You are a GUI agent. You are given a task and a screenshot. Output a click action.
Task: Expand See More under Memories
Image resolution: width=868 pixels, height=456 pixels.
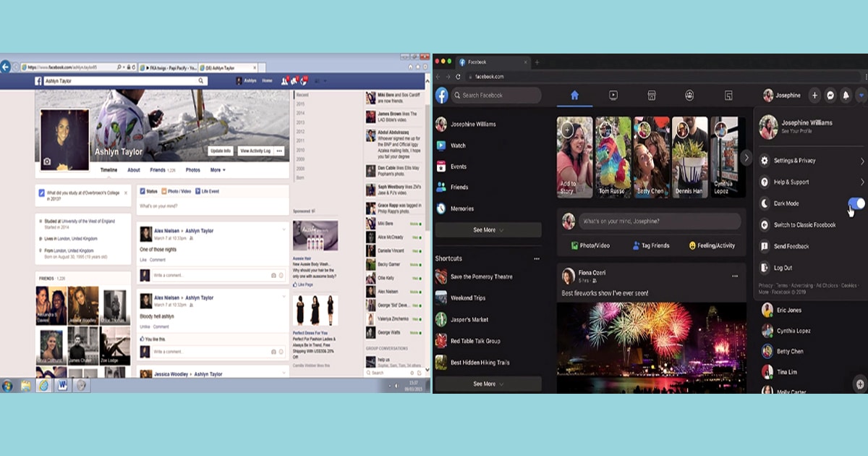(x=488, y=230)
